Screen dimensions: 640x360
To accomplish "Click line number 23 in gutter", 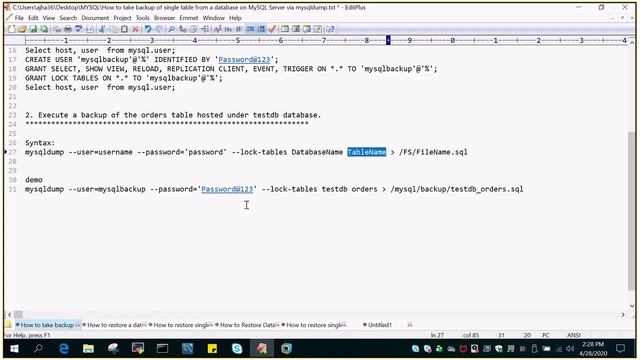I will (x=12, y=115).
